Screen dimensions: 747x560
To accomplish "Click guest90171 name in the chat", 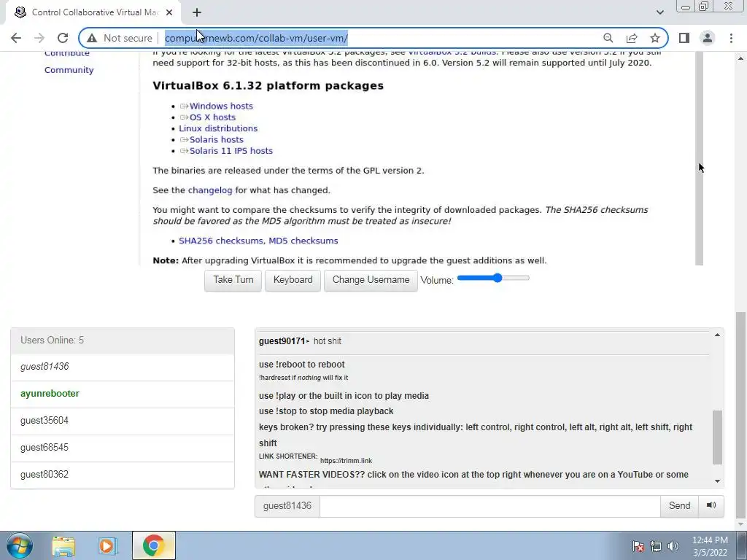I will tap(282, 341).
